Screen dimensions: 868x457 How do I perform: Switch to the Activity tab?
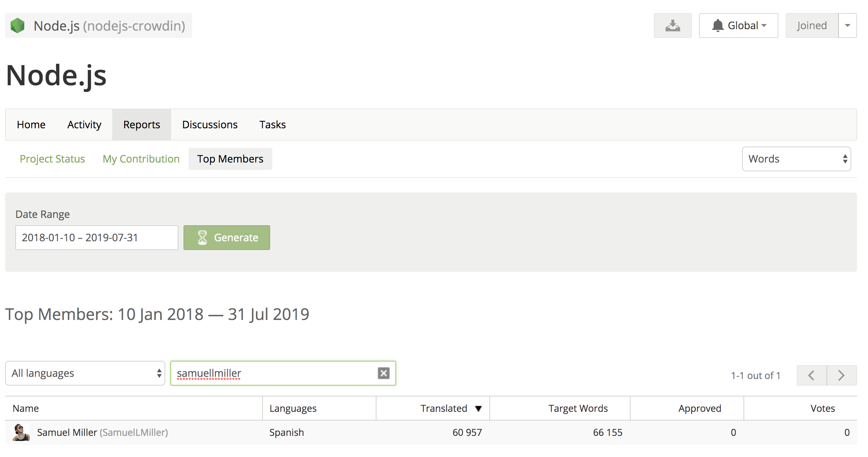click(x=84, y=125)
